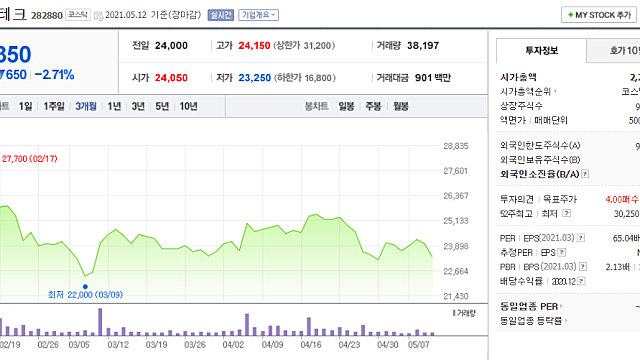Click help icon beside 배당수익률 2020.12
Image resolution: width=640 pixels, height=360 pixels.
point(581,281)
